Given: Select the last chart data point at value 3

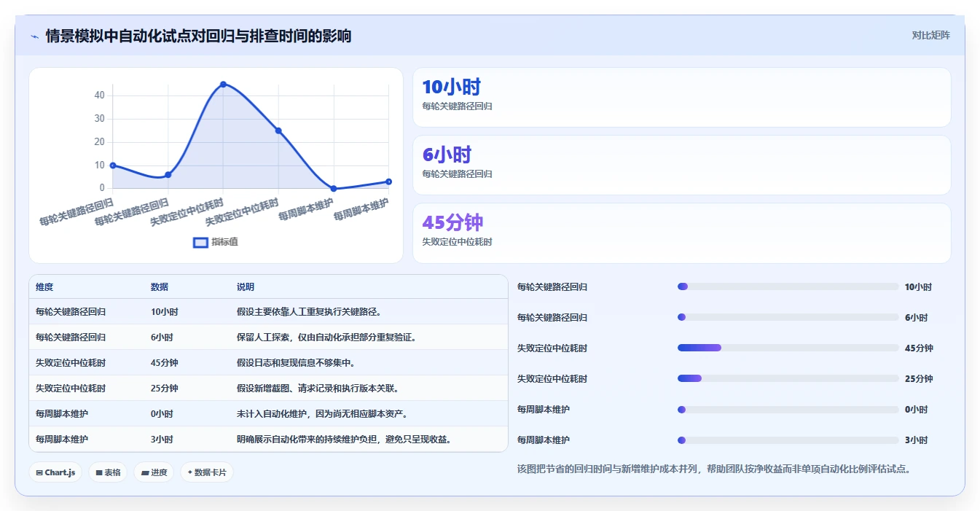Looking at the screenshot, I should 388,182.
